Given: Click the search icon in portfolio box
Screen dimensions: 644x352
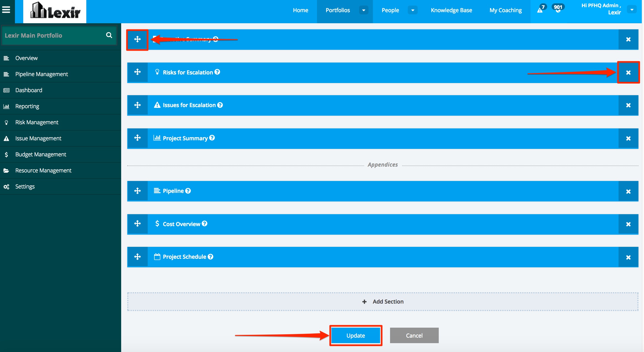Looking at the screenshot, I should pyautogui.click(x=109, y=35).
